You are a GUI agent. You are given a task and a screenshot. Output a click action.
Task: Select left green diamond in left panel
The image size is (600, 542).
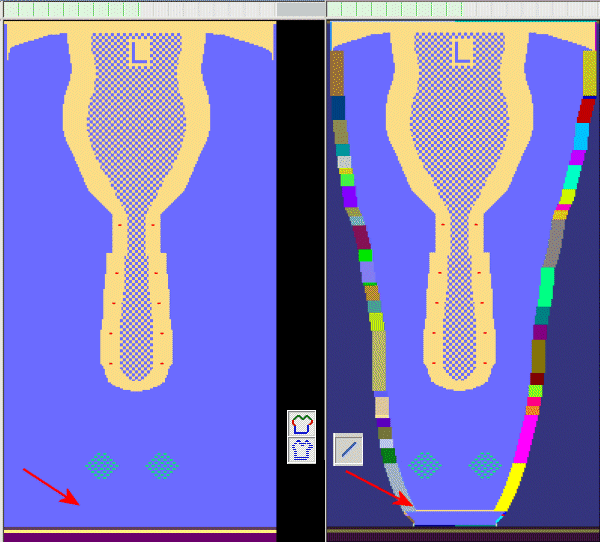click(x=102, y=464)
